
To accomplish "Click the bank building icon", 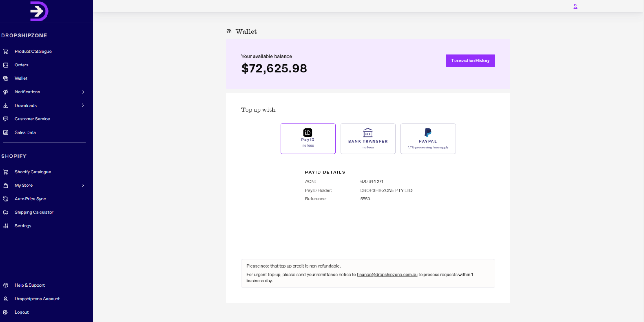I will [x=368, y=132].
